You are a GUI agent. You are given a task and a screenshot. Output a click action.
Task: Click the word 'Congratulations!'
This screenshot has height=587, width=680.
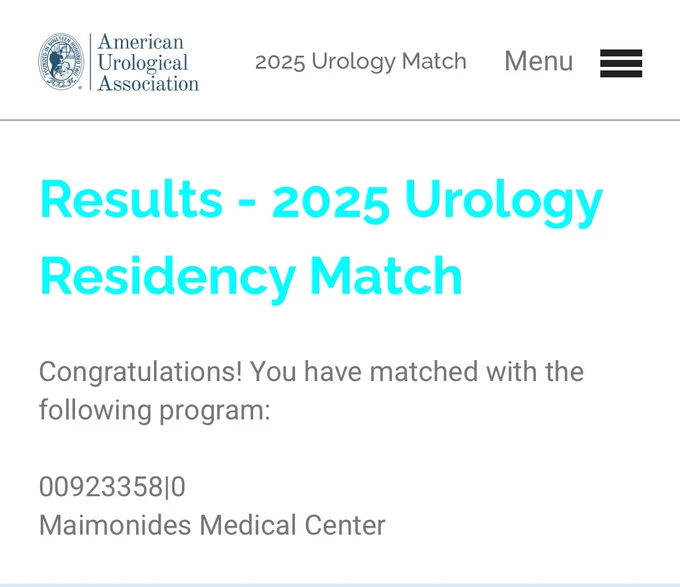point(141,372)
